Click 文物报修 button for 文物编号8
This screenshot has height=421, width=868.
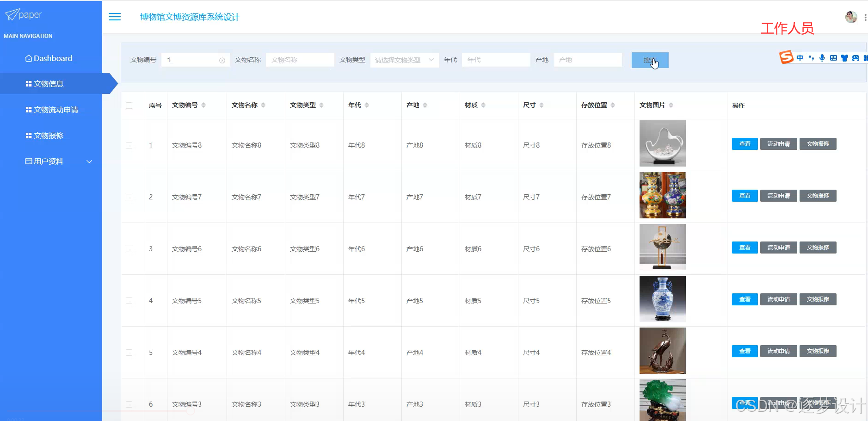click(x=818, y=144)
